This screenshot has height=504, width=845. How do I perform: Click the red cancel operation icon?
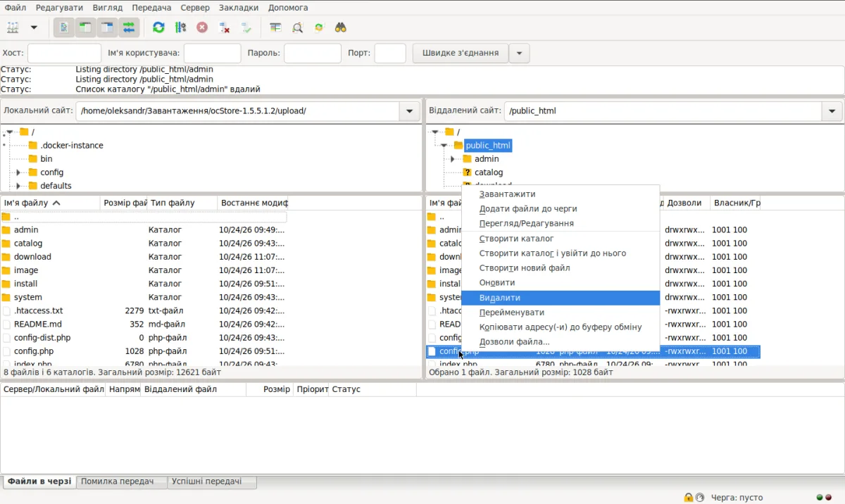(202, 27)
